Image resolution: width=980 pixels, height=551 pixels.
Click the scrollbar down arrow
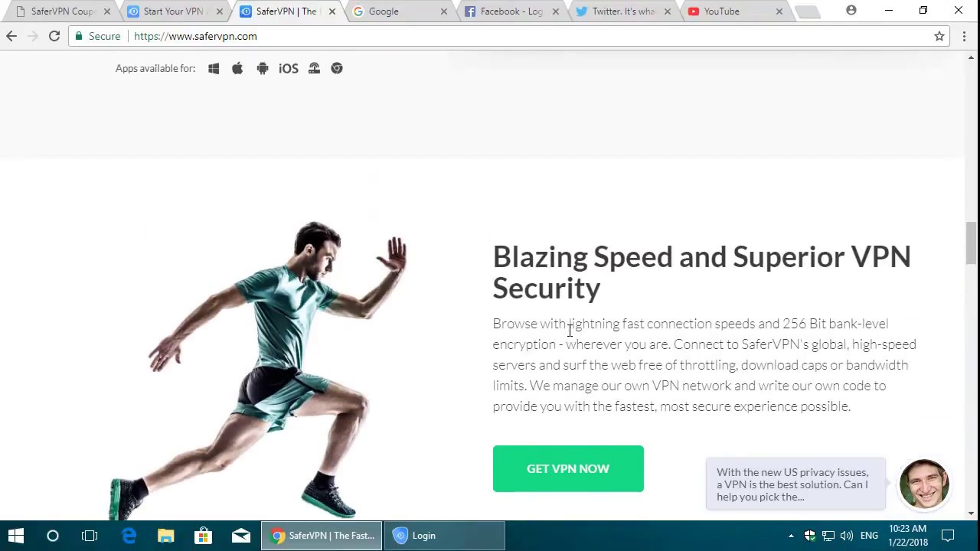(972, 514)
